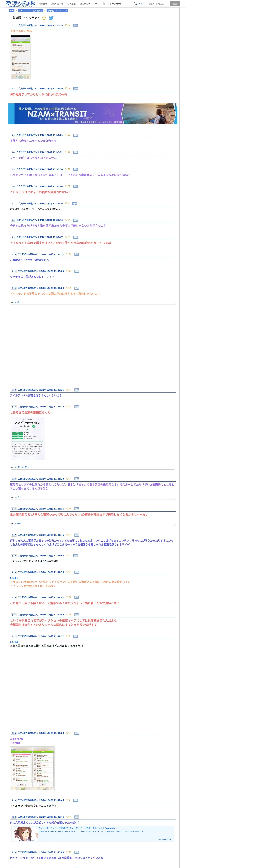262x868 pixels.
Task: Click the >>14 anchor inside post 22
Action: [x=14, y=642]
